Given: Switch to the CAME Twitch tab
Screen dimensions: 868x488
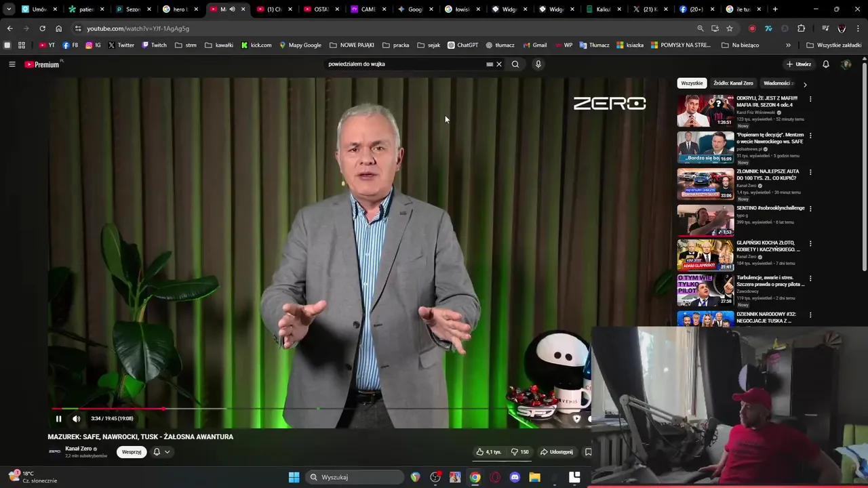Looking at the screenshot, I should (367, 9).
